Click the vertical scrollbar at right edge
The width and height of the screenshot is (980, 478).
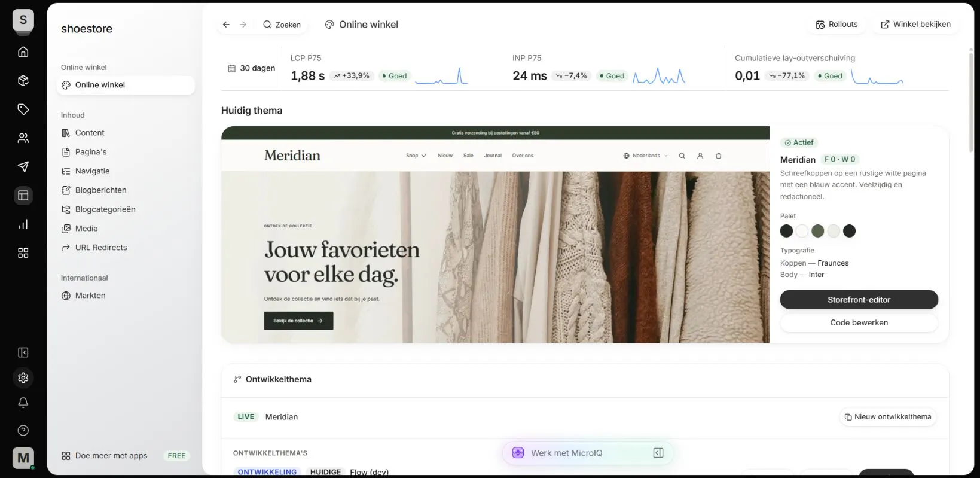pos(970,102)
